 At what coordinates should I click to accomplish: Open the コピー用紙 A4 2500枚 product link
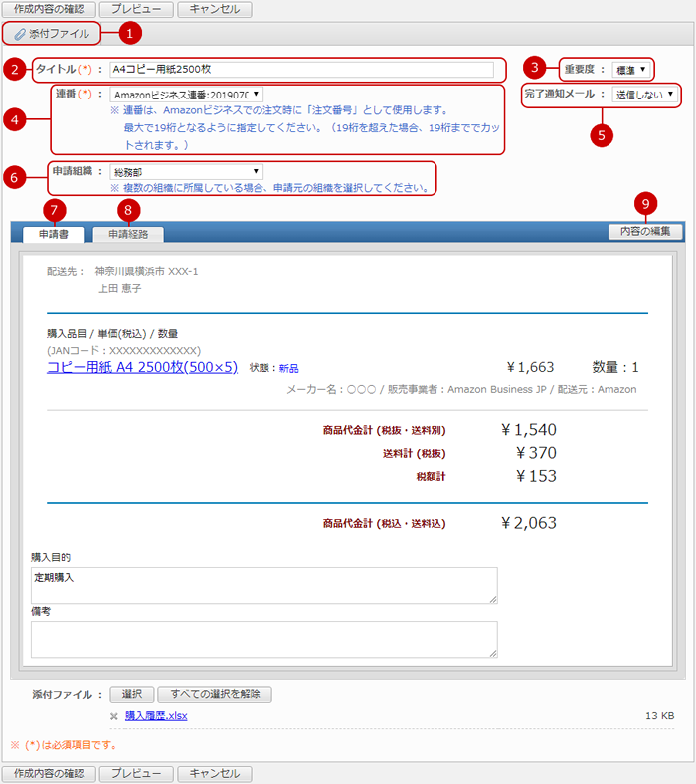[x=141, y=367]
